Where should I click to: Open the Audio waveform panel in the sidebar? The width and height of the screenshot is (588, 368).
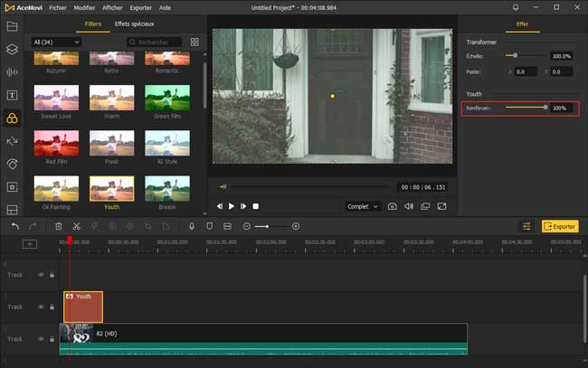12,72
